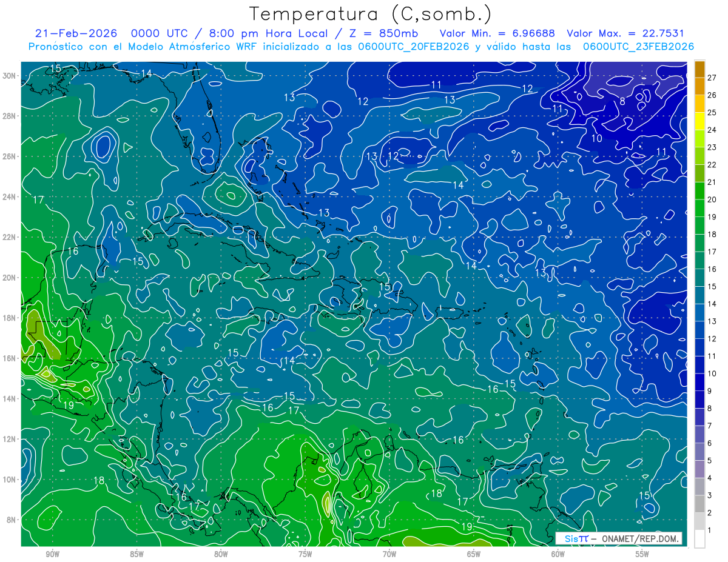
Task: Click the 20N latitude axis label
Action: click(x=10, y=278)
